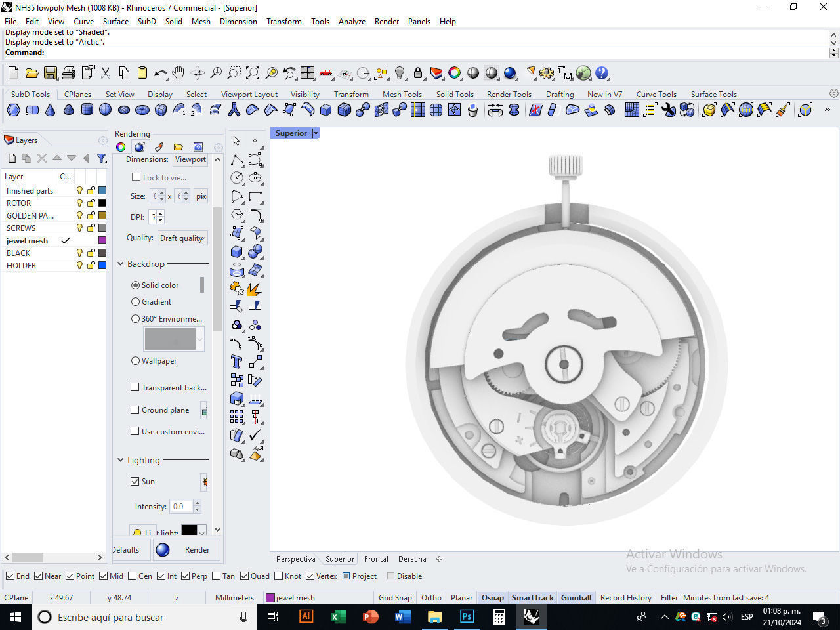Click the blue Render sphere toolbar icon
840x630 pixels.
(510, 73)
